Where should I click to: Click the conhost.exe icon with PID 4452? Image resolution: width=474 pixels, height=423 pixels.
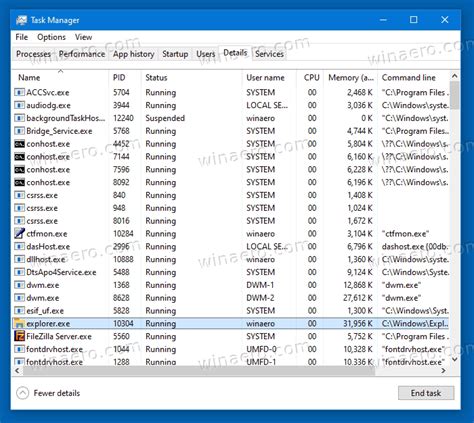pyautogui.click(x=19, y=144)
